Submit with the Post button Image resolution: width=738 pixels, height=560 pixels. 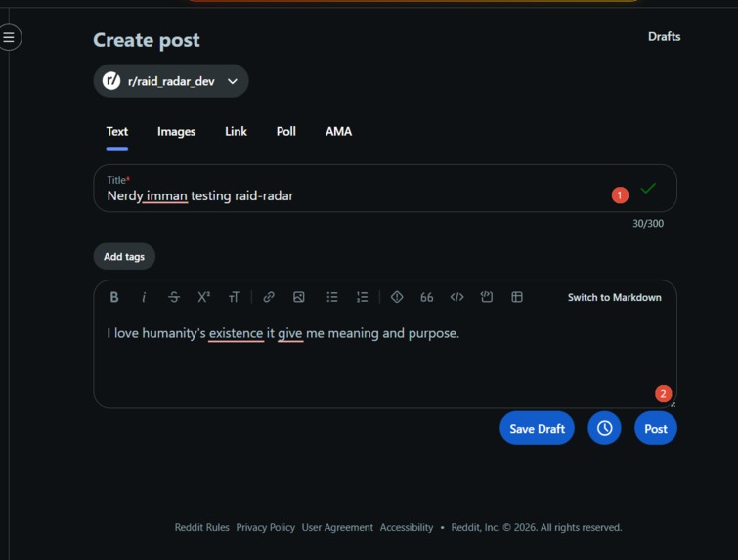pyautogui.click(x=656, y=428)
